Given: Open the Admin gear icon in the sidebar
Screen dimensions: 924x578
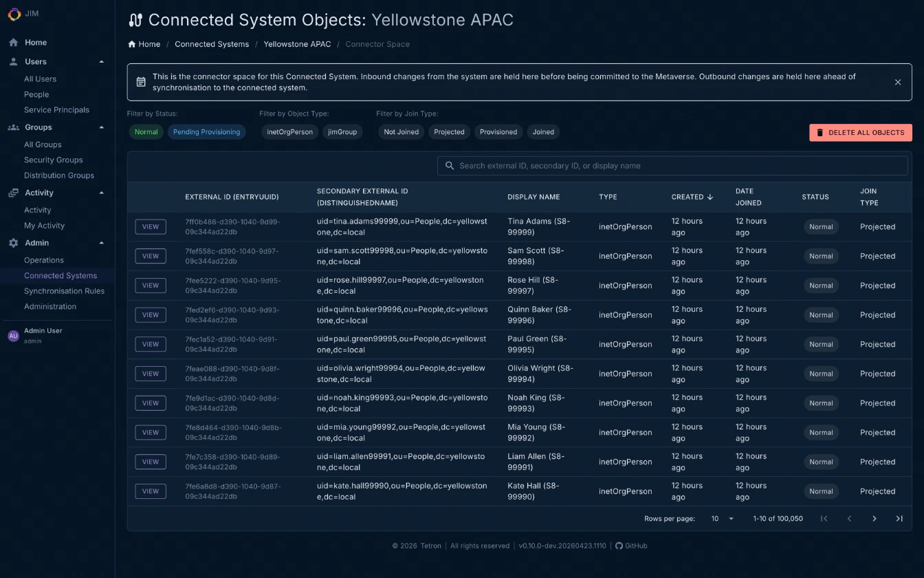Looking at the screenshot, I should pos(12,242).
